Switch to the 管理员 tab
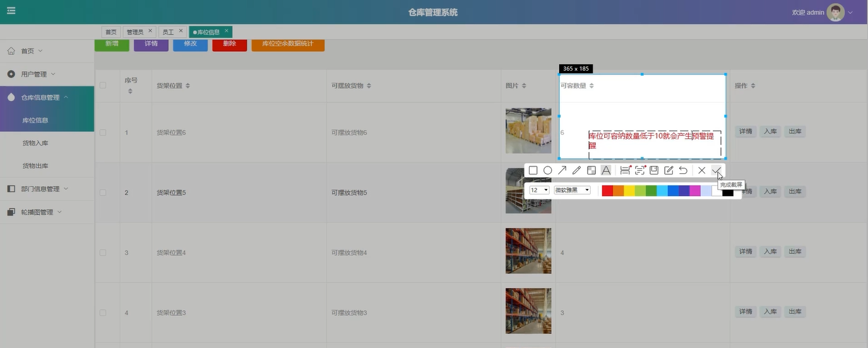Image resolution: width=868 pixels, height=348 pixels. (x=134, y=32)
